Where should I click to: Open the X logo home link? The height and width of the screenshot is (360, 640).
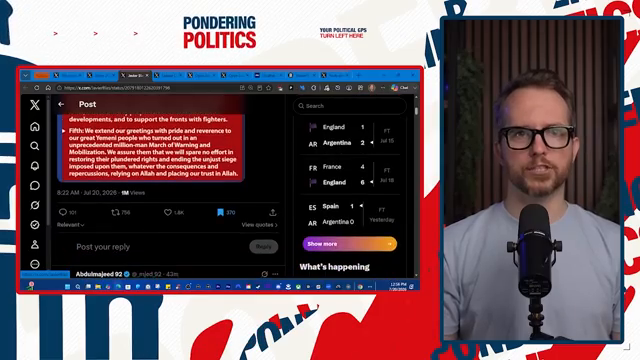(35, 105)
